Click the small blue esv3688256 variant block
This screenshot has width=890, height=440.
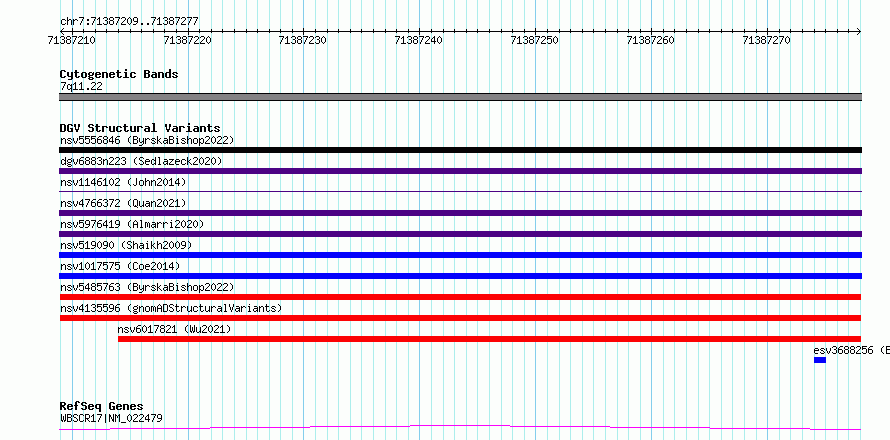[x=820, y=360]
